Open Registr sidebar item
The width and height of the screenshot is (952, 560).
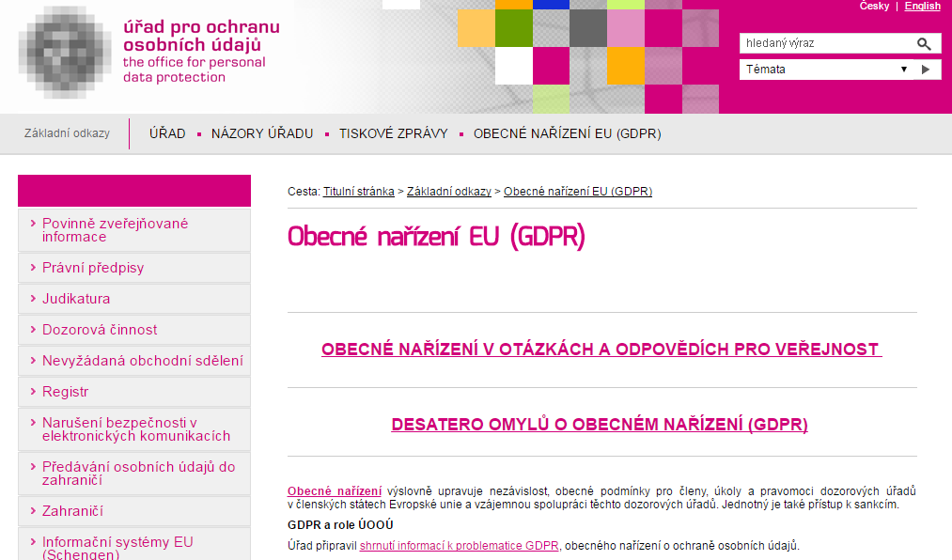(x=134, y=391)
